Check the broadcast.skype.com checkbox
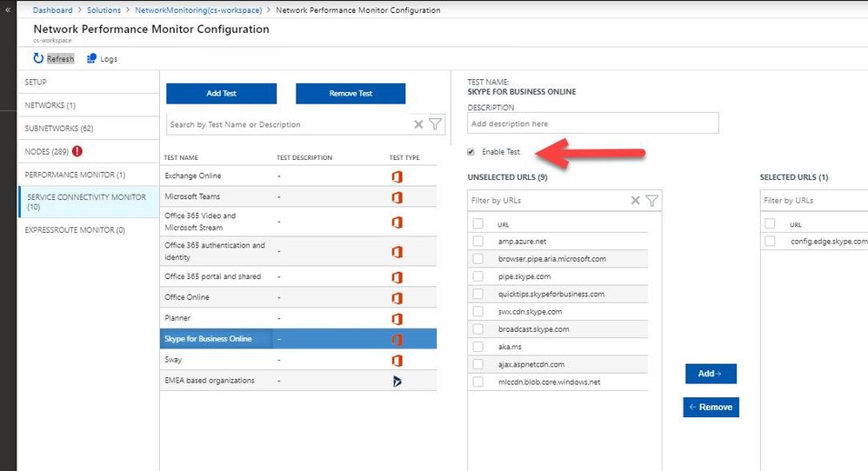Screen dimensions: 868x471 (x=478, y=329)
